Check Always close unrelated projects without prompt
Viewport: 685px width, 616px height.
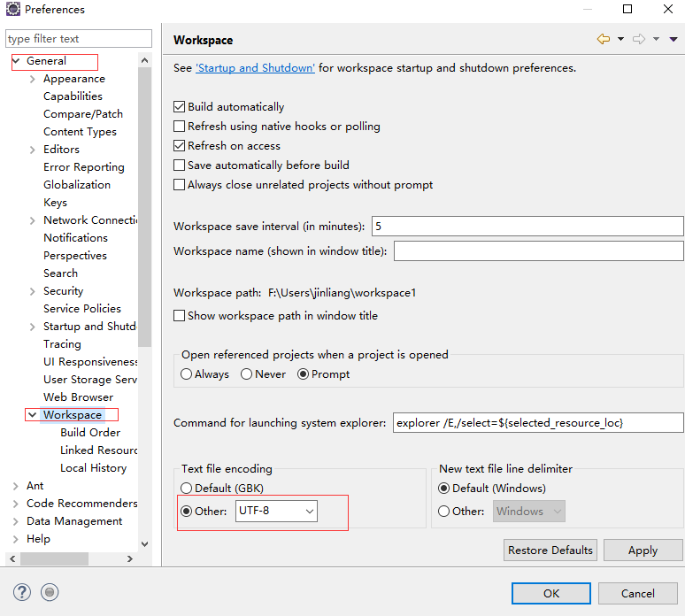(x=179, y=185)
